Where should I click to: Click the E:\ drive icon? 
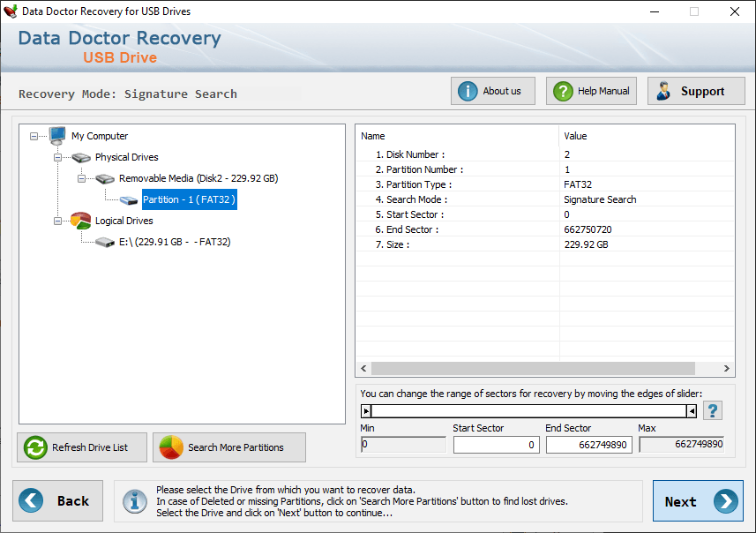point(105,242)
